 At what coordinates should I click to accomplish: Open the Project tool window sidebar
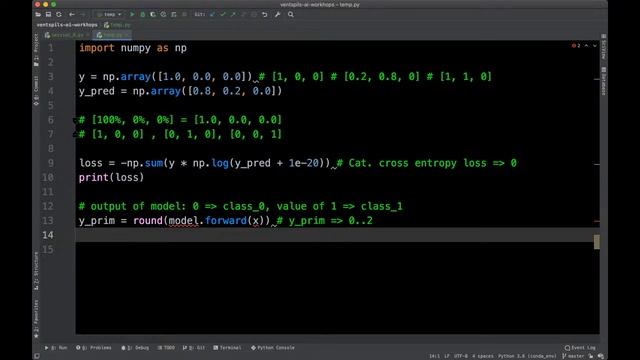(x=36, y=49)
